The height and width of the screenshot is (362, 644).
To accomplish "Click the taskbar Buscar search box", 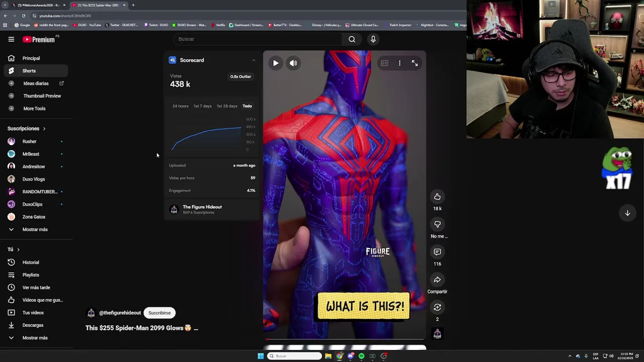I will coord(294,356).
